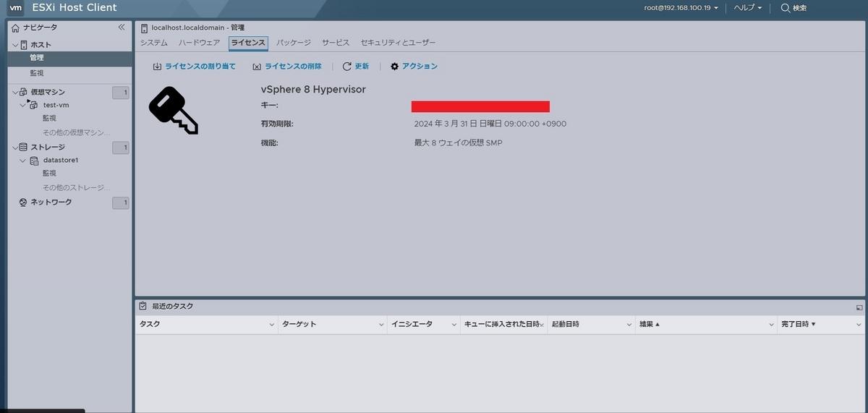Click the large license key image
This screenshot has height=413, width=868.
174,110
